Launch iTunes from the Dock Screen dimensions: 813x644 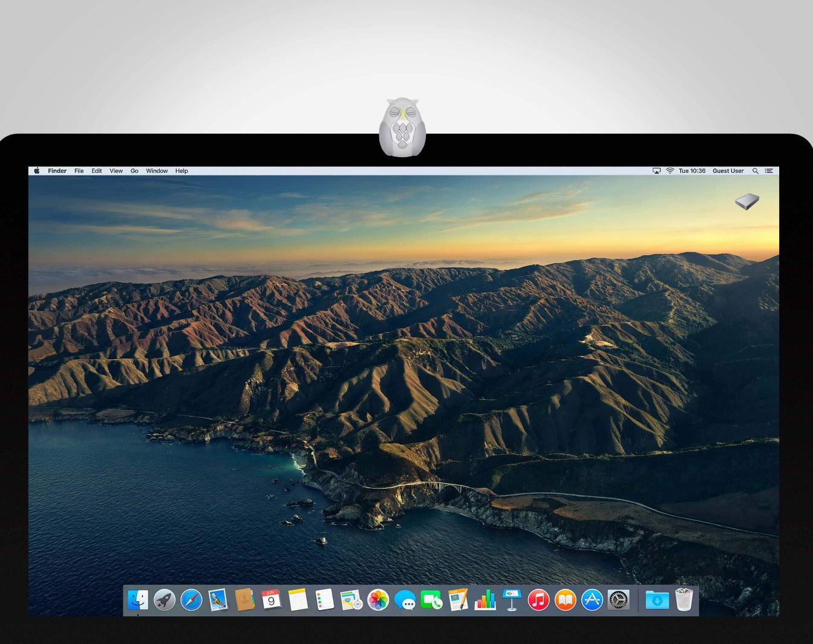[x=538, y=600]
